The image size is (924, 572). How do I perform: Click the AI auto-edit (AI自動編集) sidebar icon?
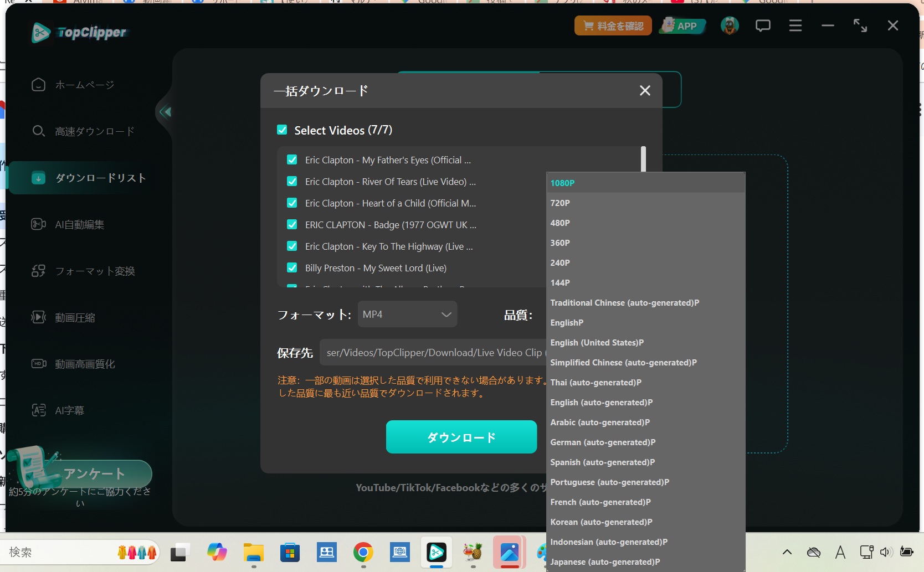click(x=38, y=224)
